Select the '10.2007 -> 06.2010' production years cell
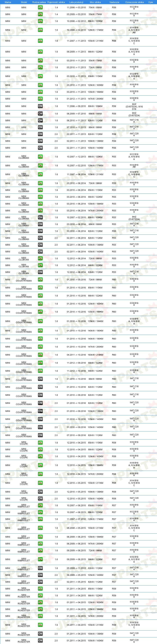 [76, 505]
